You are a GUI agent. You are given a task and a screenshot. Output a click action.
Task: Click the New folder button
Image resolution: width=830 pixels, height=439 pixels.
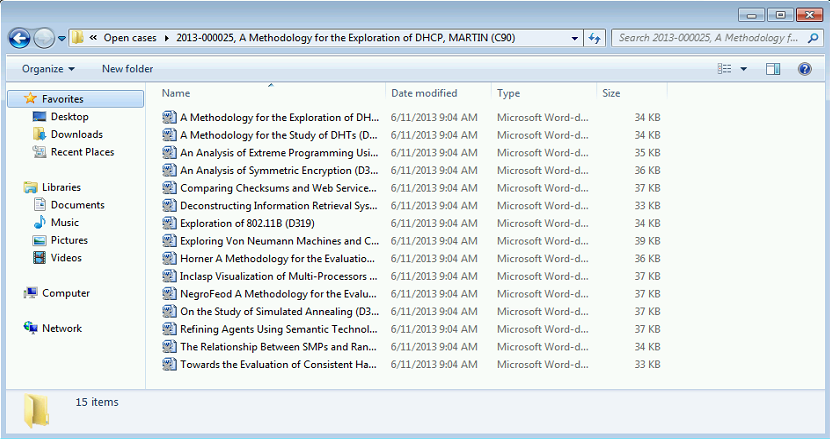pos(127,69)
